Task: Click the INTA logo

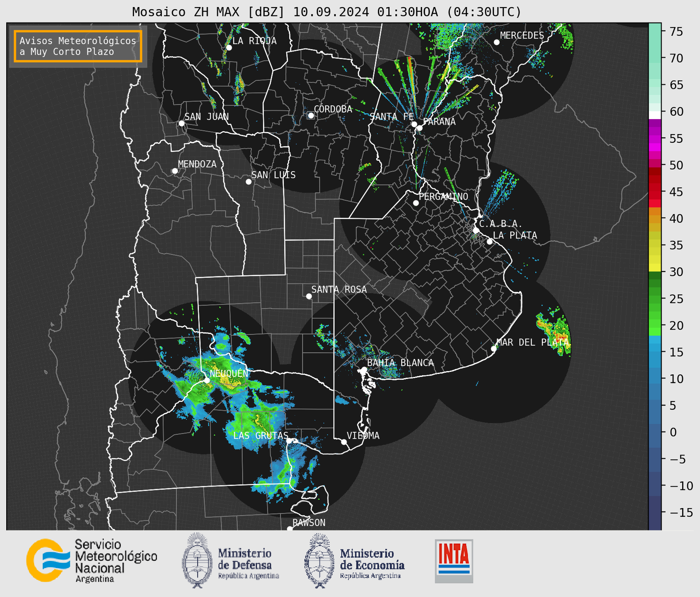Action: point(454,561)
